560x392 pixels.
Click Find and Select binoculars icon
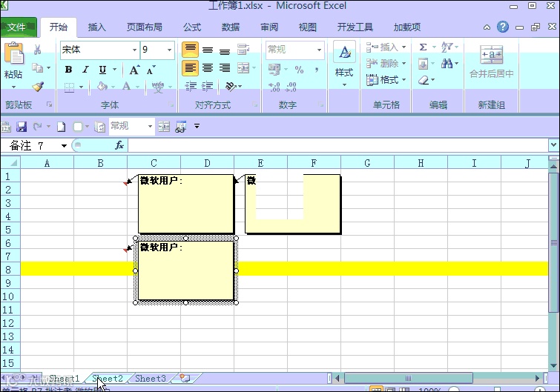point(447,64)
